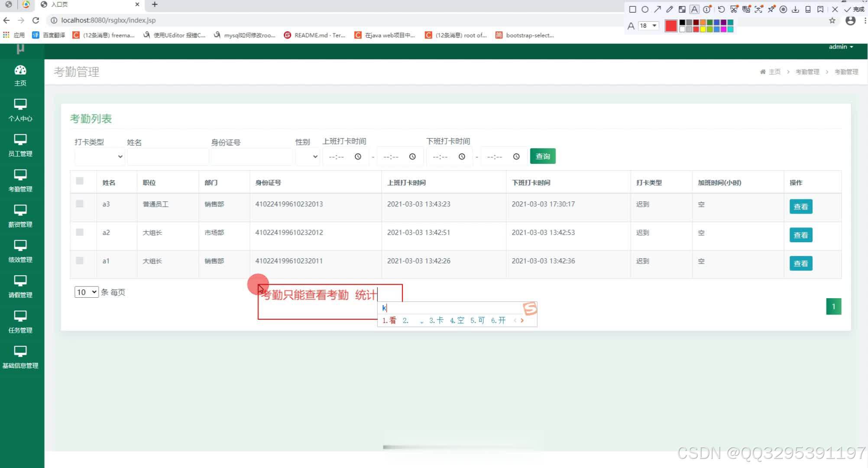868x468 pixels.
Task: Click 查看 for employee a3
Action: point(801,207)
